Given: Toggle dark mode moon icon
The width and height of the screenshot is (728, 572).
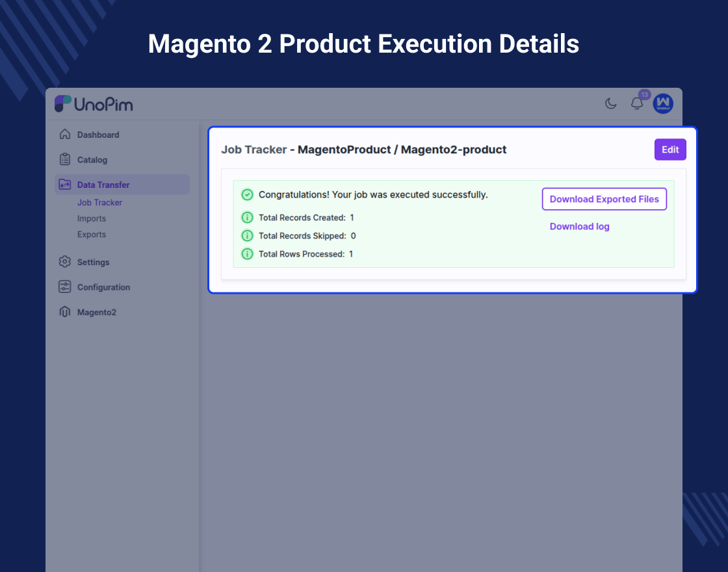Looking at the screenshot, I should pos(610,103).
